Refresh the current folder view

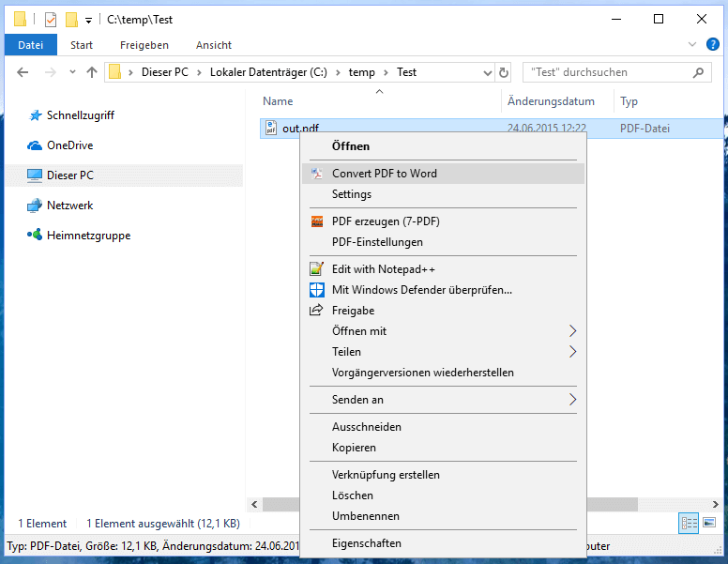[x=503, y=72]
